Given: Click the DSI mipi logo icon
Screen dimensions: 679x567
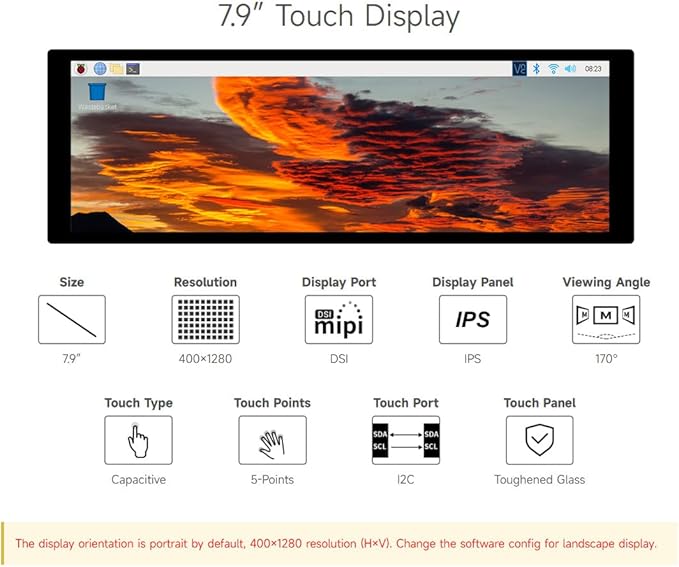Looking at the screenshot, I should click(x=339, y=320).
